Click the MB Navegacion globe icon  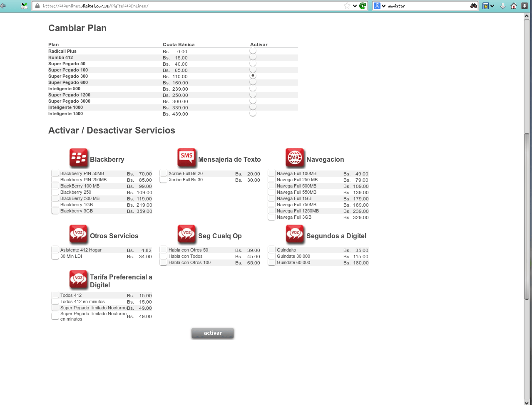coord(295,158)
